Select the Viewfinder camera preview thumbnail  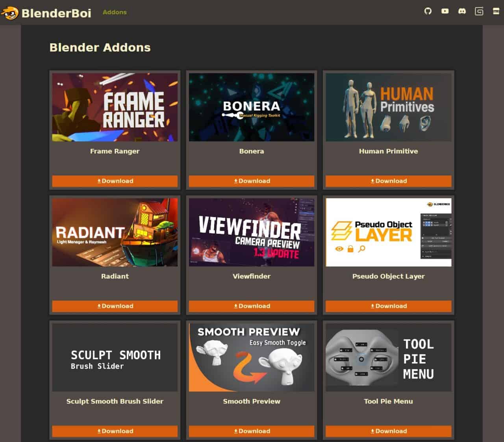(252, 232)
